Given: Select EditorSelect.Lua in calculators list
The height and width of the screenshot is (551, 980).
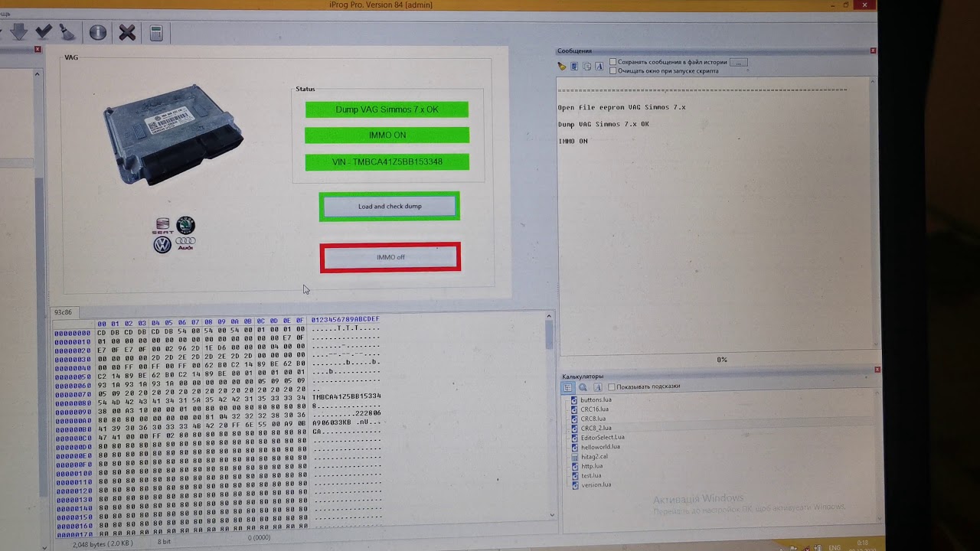Looking at the screenshot, I should pyautogui.click(x=603, y=437).
